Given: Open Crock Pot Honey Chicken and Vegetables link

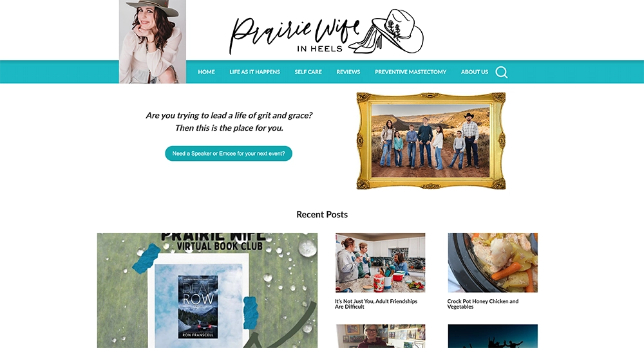Looking at the screenshot, I should click(482, 304).
